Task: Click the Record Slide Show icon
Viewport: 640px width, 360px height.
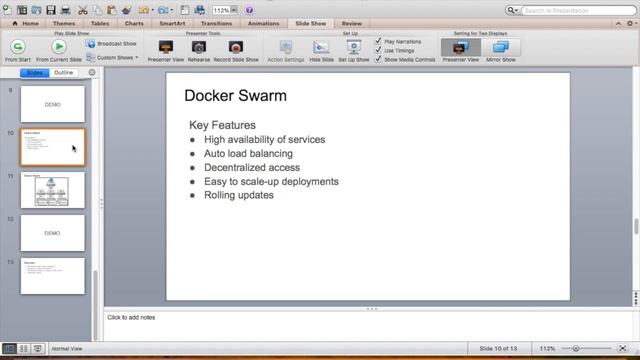Action: click(236, 51)
